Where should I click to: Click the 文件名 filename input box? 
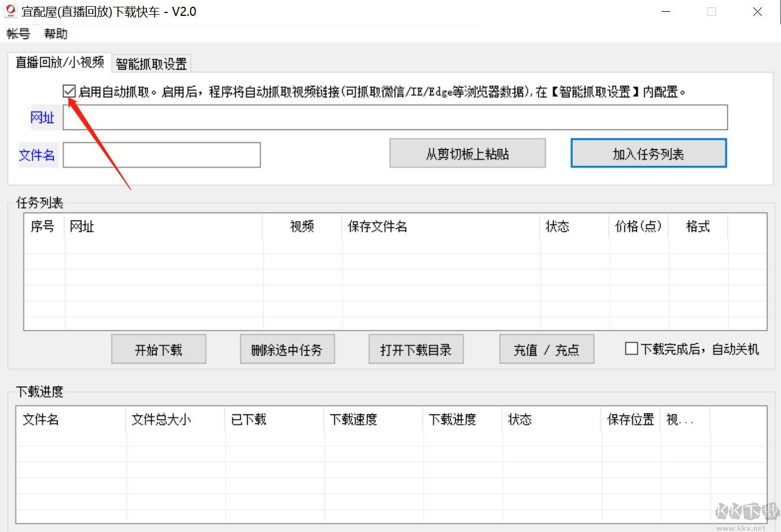pos(161,155)
